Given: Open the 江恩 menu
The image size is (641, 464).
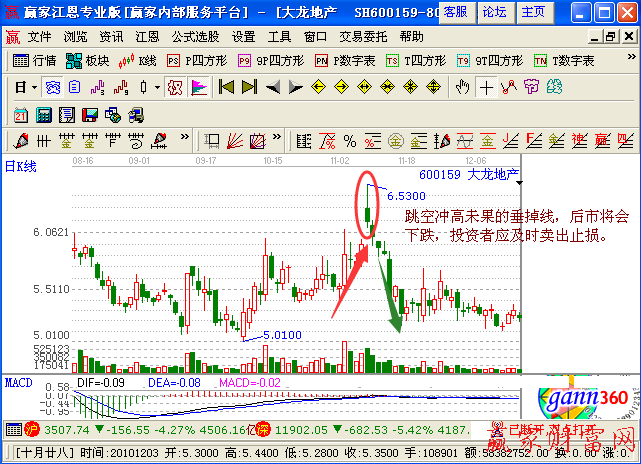Looking at the screenshot, I should 148,37.
